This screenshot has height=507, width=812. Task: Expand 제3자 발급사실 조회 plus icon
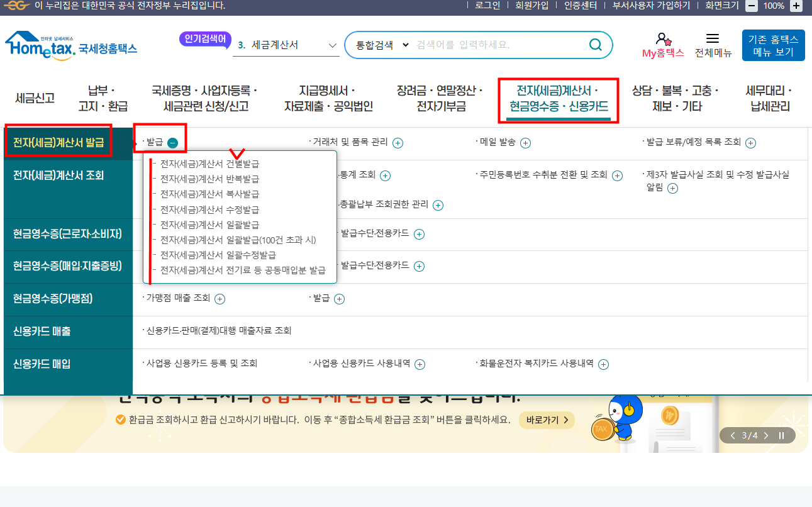672,188
